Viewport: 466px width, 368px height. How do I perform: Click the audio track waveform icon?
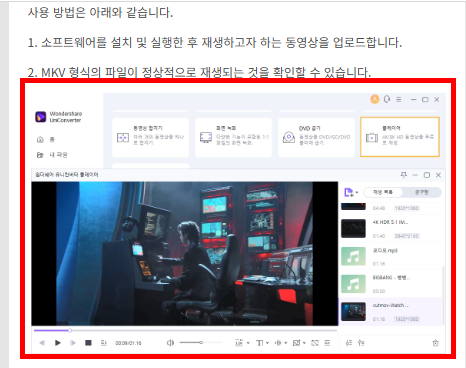point(278,343)
